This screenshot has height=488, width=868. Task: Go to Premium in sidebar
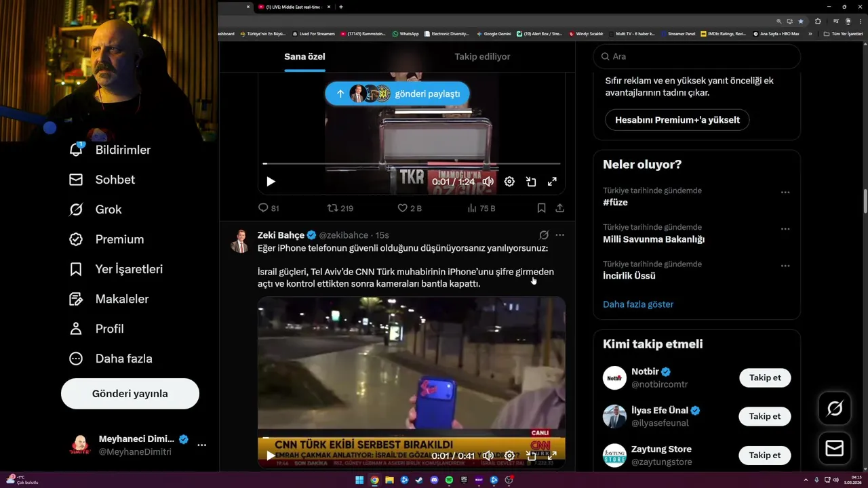[x=106, y=239]
